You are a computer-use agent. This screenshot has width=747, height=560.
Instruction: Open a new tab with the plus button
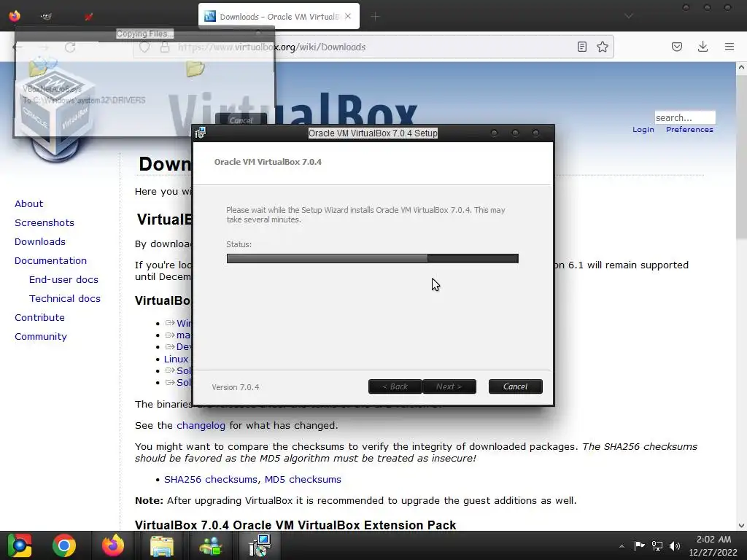tap(376, 17)
